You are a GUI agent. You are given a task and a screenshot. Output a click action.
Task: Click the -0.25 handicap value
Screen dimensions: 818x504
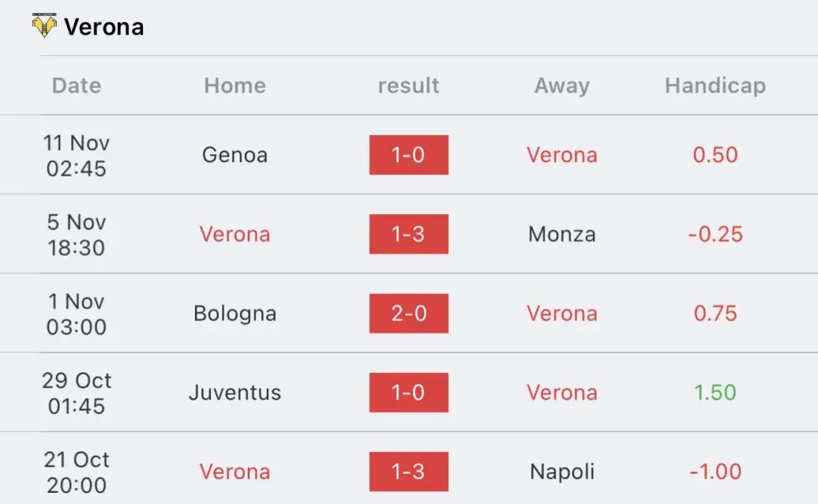(715, 234)
